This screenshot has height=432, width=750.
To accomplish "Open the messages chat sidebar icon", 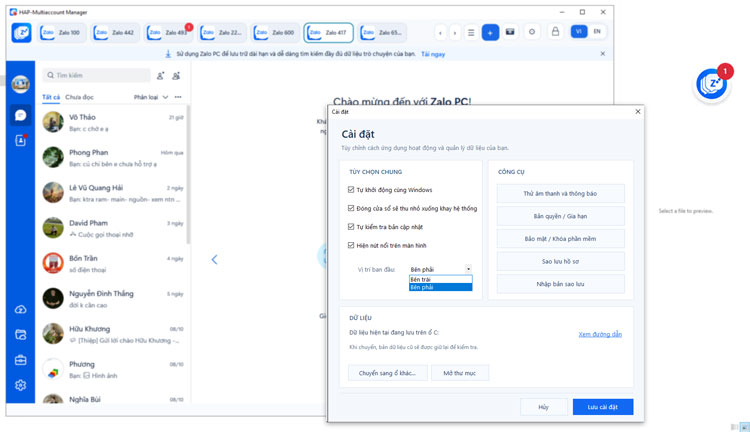I will 20,115.
